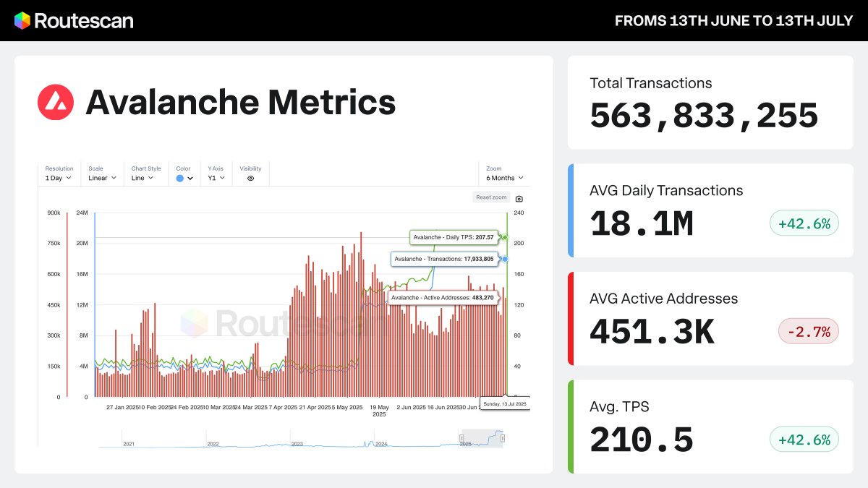Image resolution: width=868 pixels, height=488 pixels.
Task: Click the Routescan logo in the header
Action: pos(74,20)
